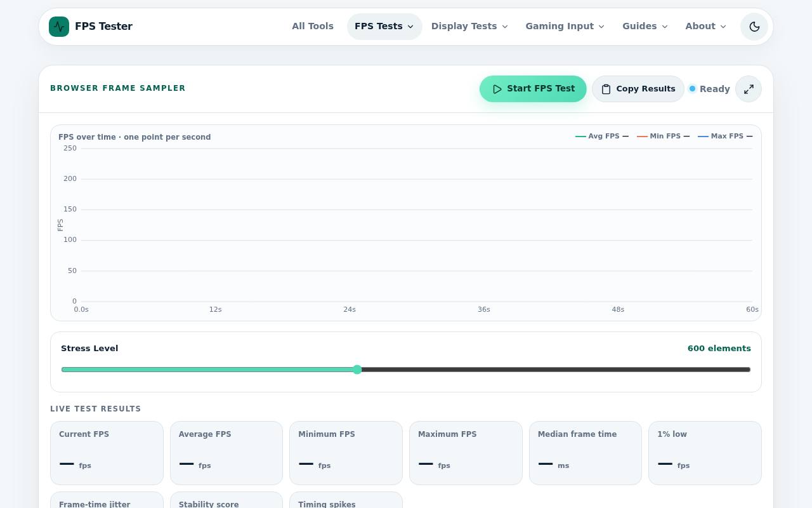
Task: Click the Timing spikes card
Action: coord(346,500)
